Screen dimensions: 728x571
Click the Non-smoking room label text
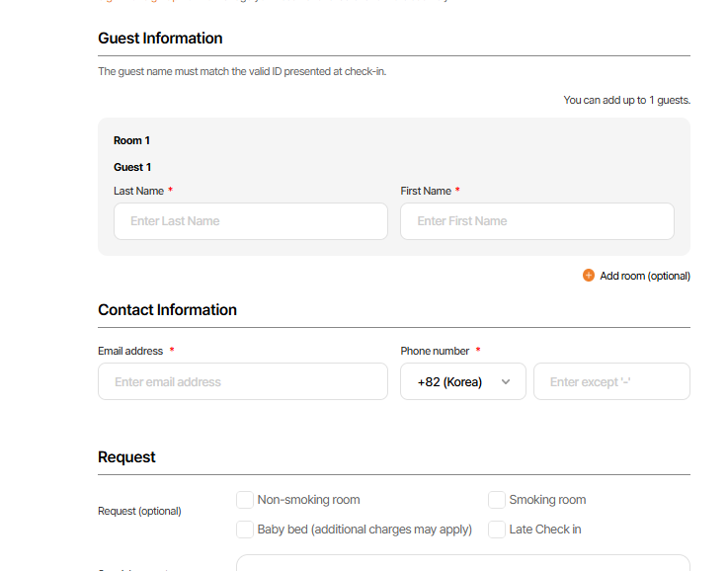pos(308,500)
